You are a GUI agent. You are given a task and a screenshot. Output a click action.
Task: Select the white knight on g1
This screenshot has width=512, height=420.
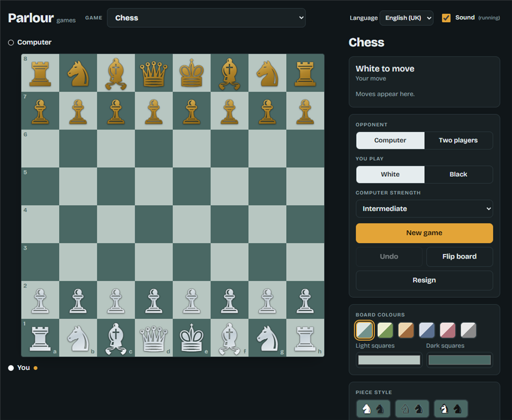267,338
